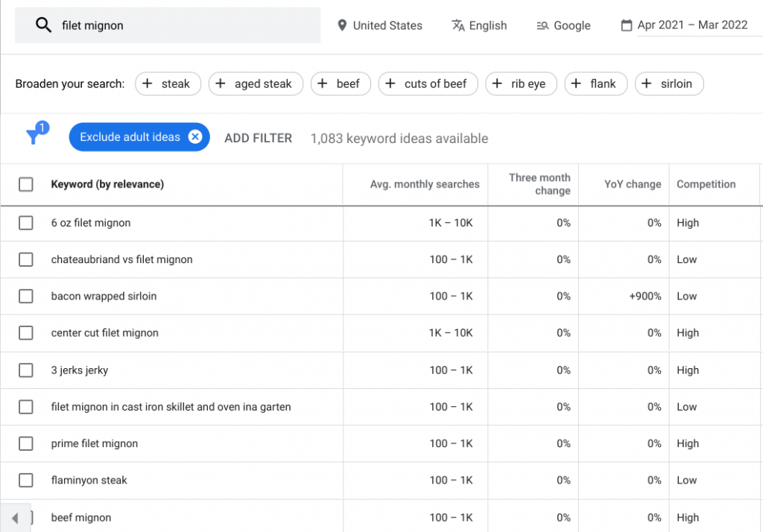763x532 pixels.
Task: Click the translate language icon
Action: (x=458, y=25)
